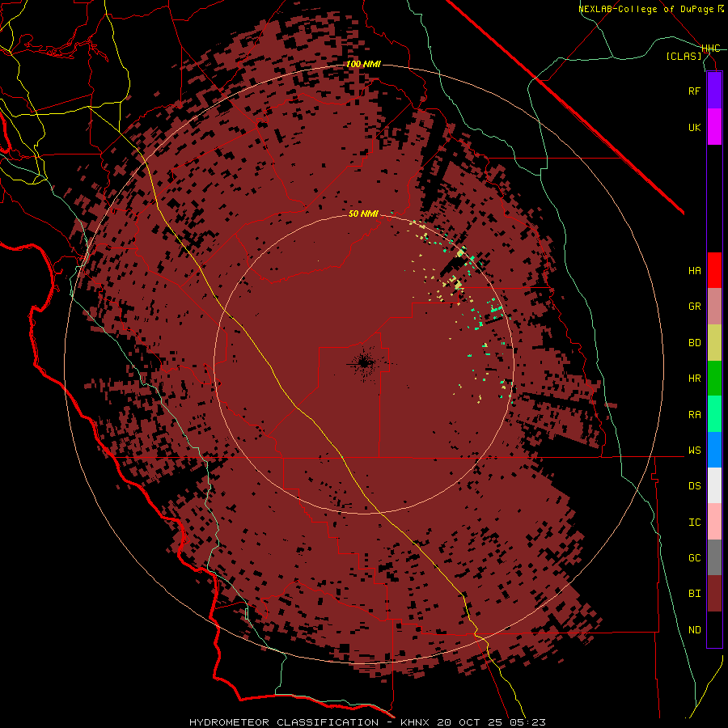The image size is (728, 728).
Task: Click the "NEXLAB-College of DuPage" header text
Action: 645,9
